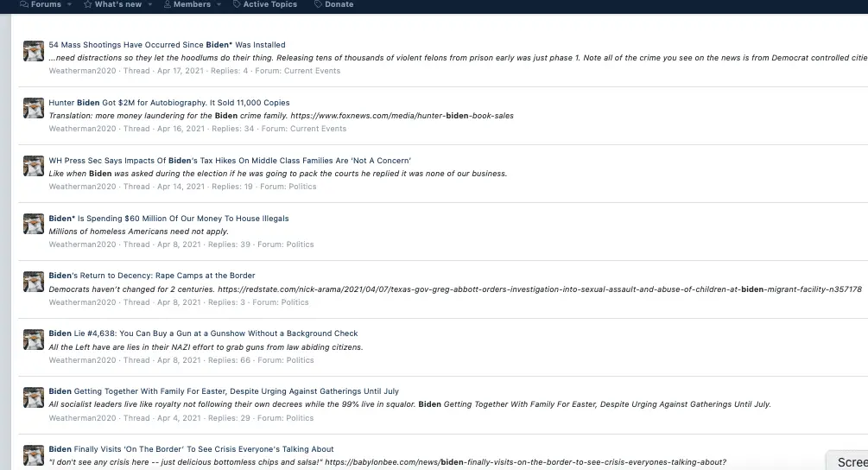The width and height of the screenshot is (868, 470).
Task: Click the redstate.com URL in the snippet
Action: [540, 289]
